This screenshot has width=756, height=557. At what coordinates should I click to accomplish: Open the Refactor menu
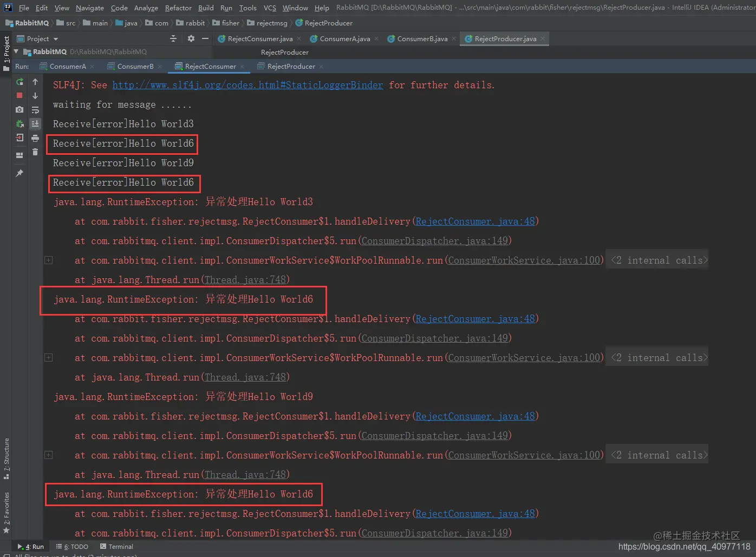click(178, 8)
